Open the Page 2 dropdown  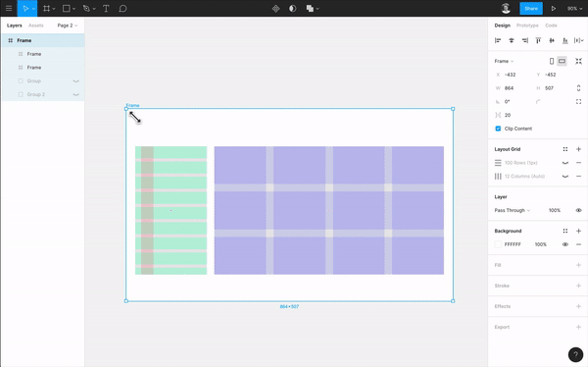pyautogui.click(x=67, y=26)
